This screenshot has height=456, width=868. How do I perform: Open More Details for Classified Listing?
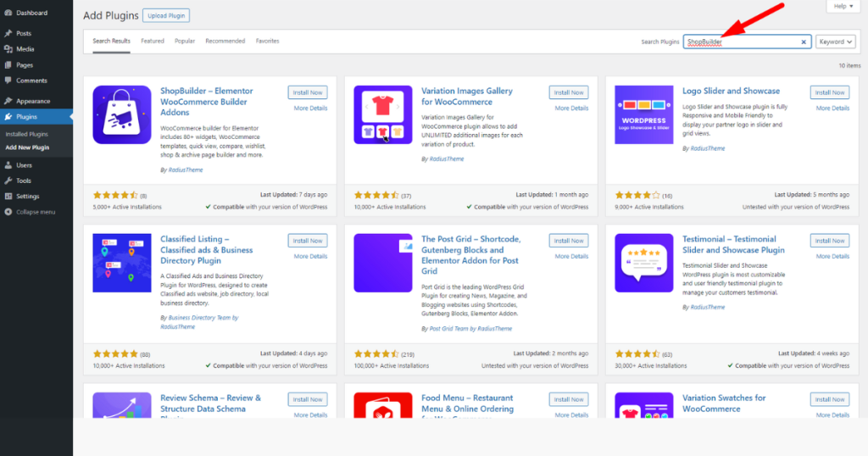(310, 257)
